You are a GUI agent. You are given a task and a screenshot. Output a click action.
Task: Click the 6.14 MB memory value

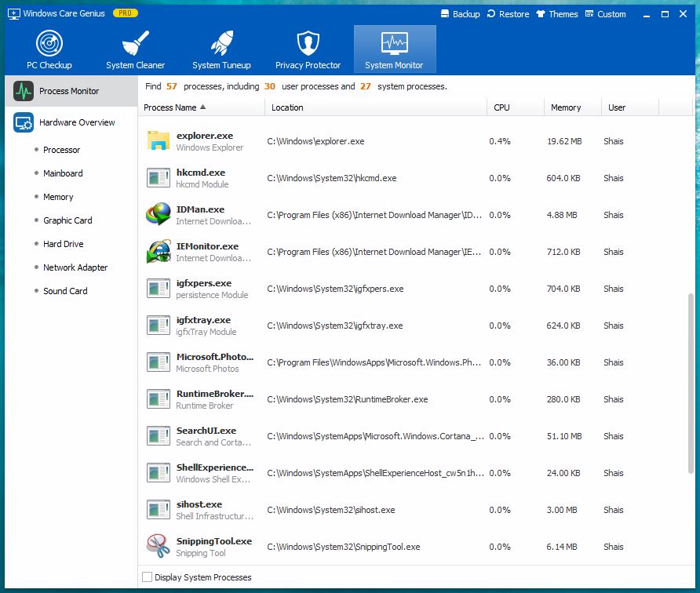point(562,547)
